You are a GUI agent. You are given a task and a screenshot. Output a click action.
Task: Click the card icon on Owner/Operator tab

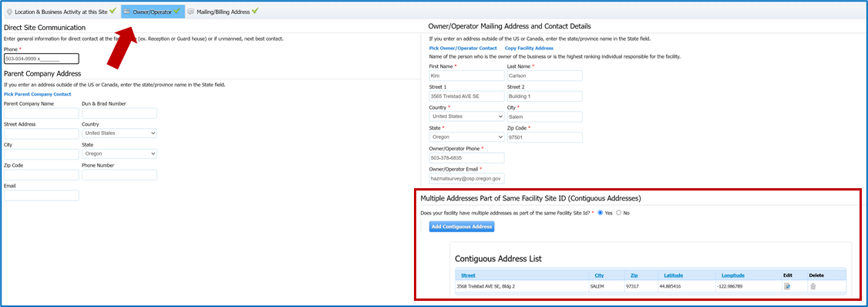tap(127, 11)
